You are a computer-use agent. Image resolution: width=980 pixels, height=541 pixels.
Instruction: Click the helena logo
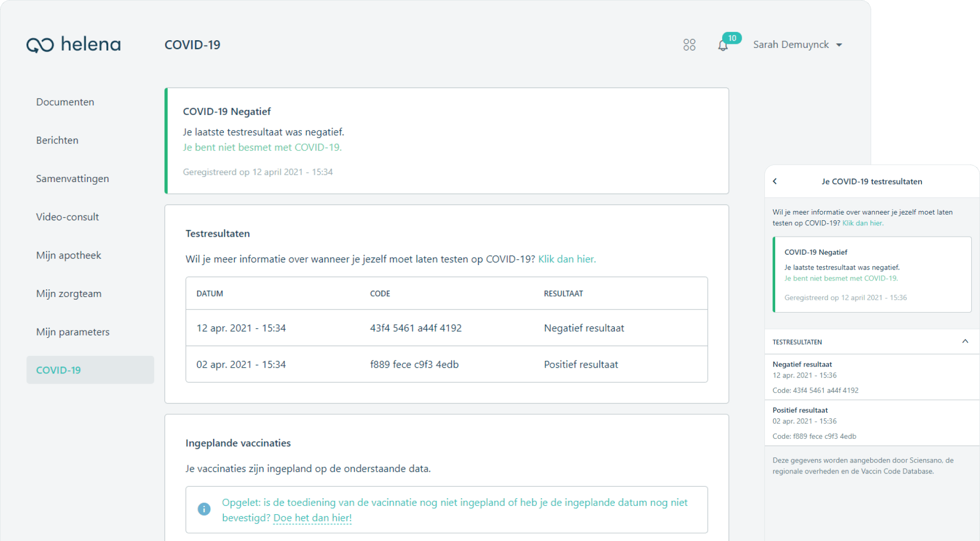pos(74,44)
